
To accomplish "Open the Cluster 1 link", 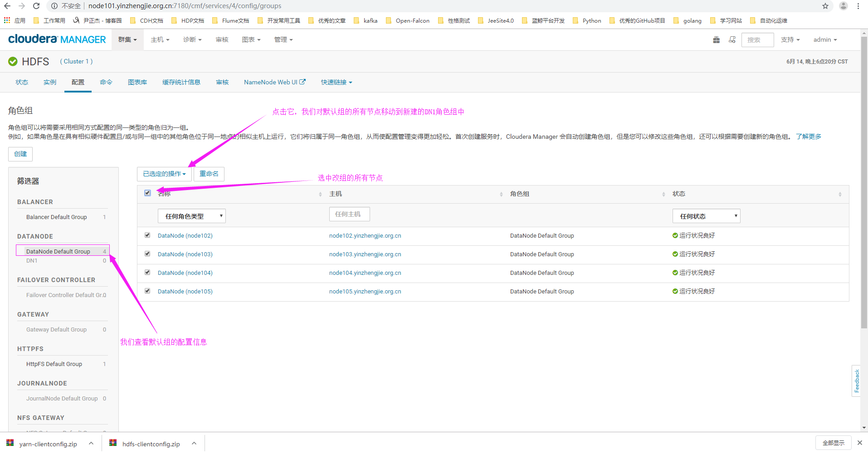I will click(x=76, y=61).
